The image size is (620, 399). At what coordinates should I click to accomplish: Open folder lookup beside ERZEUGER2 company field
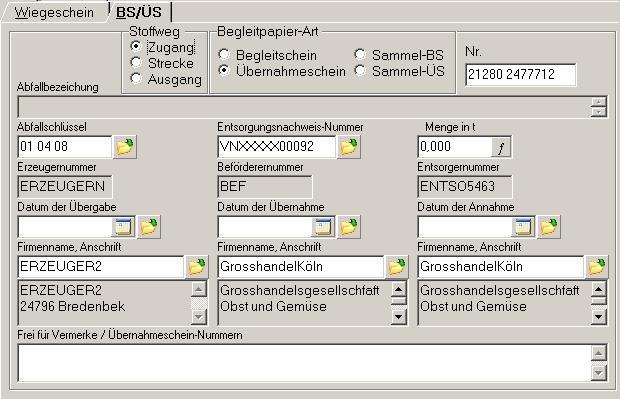[x=197, y=267]
